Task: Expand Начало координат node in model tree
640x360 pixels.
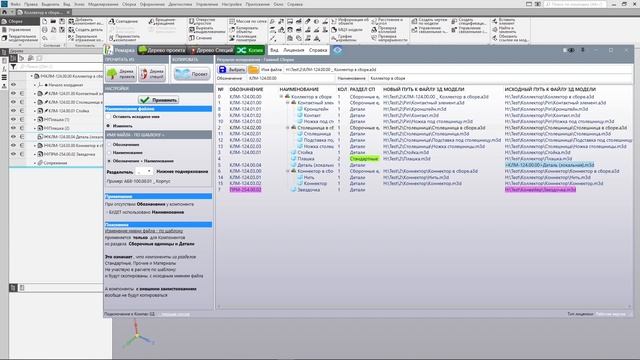Action: (x=35, y=85)
